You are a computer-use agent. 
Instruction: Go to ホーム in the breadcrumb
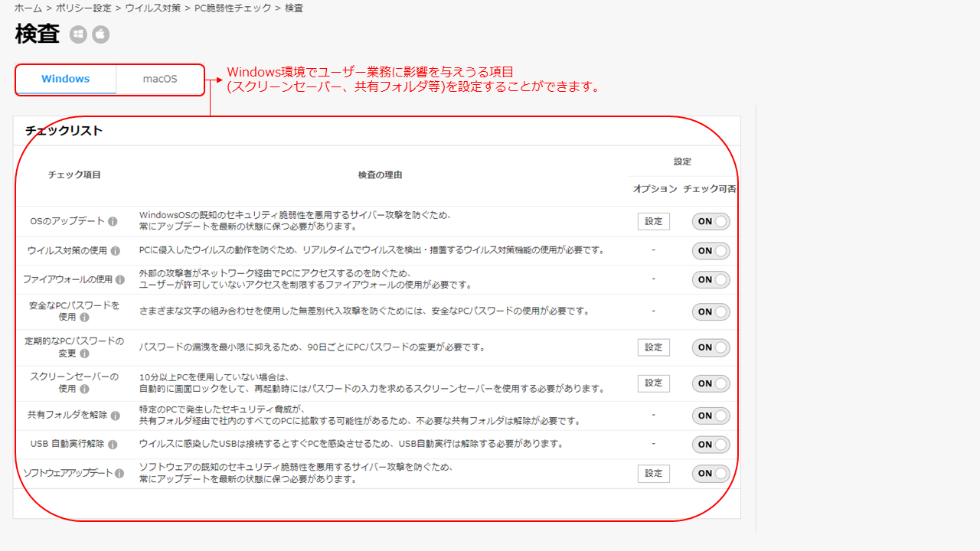[x=28, y=8]
